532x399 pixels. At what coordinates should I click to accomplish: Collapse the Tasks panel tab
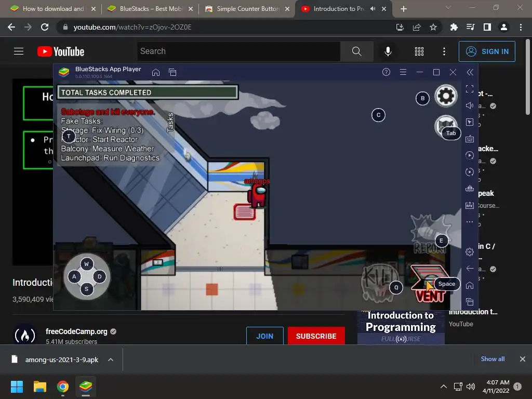tap(170, 122)
